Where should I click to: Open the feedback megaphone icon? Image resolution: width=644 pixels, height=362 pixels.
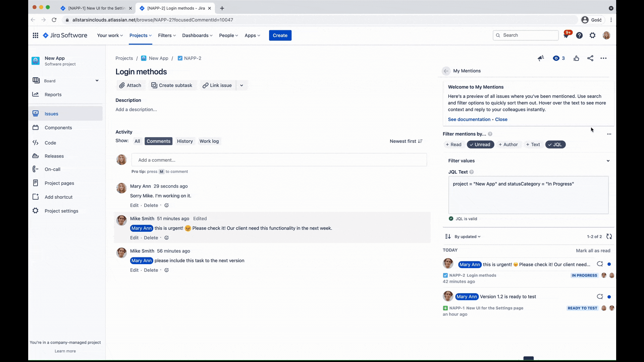pyautogui.click(x=541, y=58)
